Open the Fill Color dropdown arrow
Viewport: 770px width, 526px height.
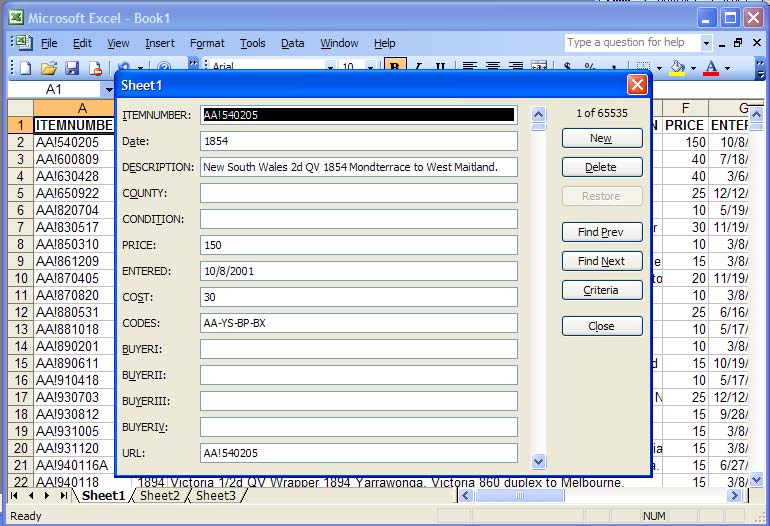pyautogui.click(x=693, y=67)
